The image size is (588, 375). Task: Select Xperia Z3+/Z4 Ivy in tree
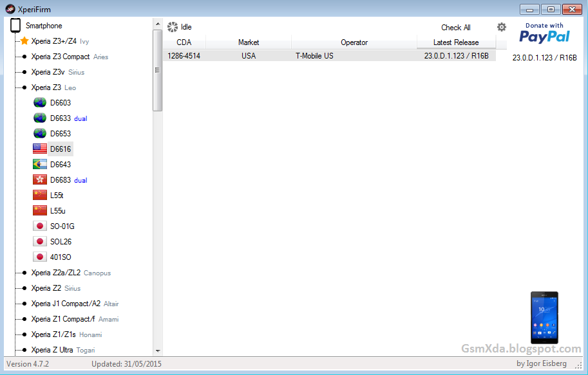pos(60,41)
